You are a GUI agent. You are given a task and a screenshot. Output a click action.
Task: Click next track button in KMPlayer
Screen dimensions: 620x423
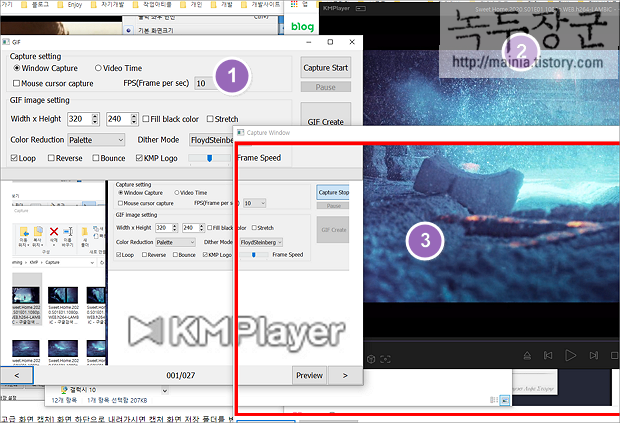594,355
